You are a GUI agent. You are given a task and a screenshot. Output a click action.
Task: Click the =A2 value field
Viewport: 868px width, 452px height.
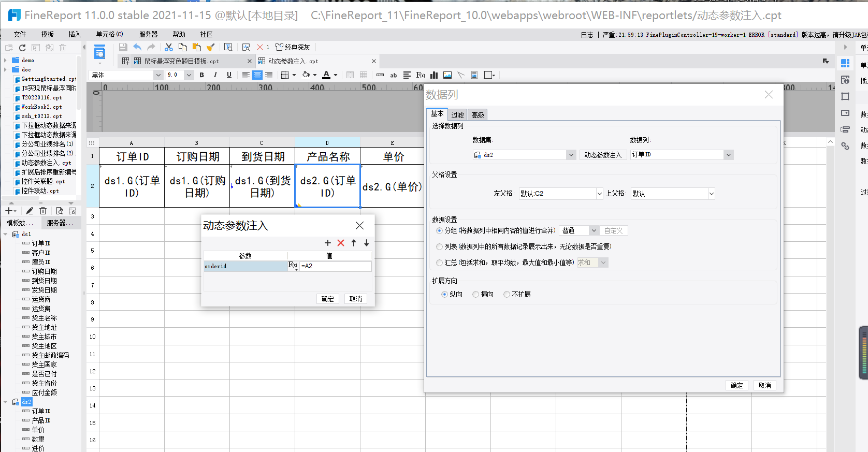coord(335,266)
